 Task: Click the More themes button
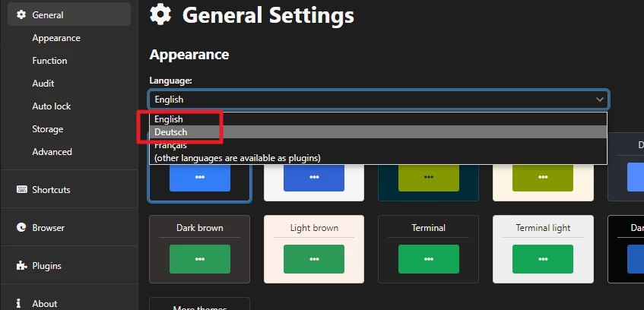[x=200, y=305]
